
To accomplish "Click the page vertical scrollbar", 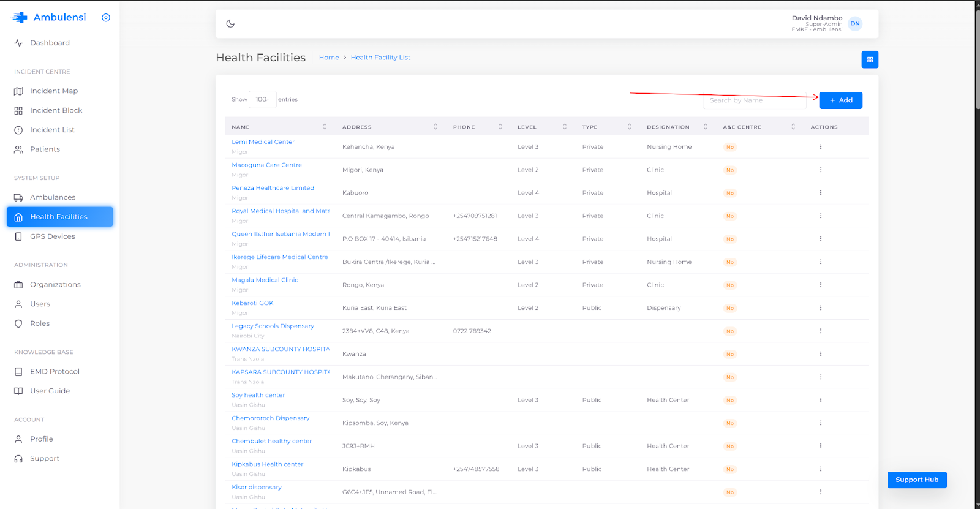I will [x=977, y=245].
